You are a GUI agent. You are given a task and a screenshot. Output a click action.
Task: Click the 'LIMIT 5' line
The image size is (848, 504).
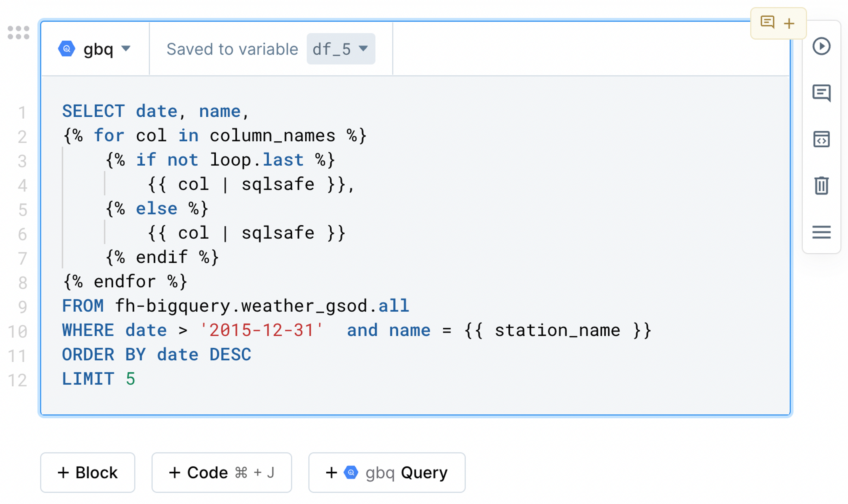(x=98, y=379)
